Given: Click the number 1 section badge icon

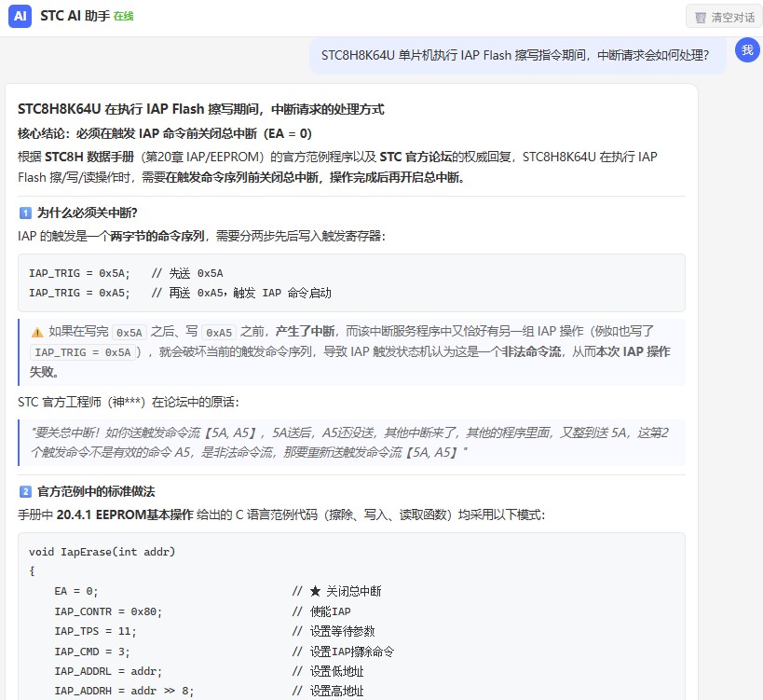Looking at the screenshot, I should 25,213.
